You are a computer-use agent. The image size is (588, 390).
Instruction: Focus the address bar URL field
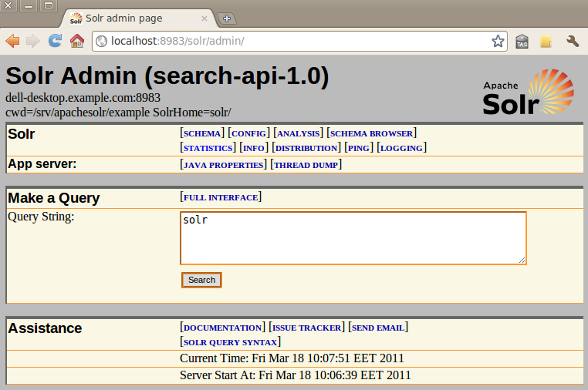[300, 41]
